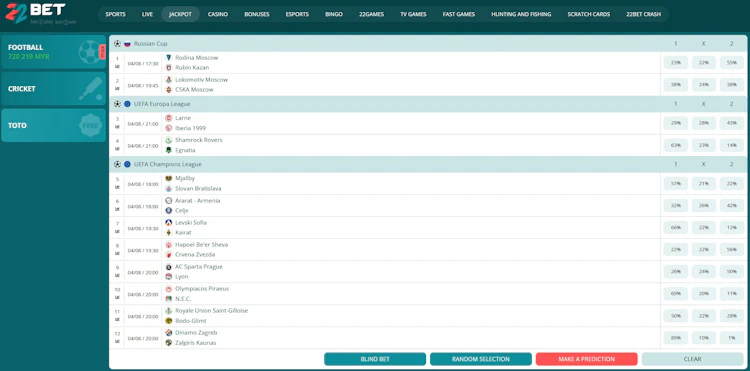Click Random Selection button
Screen dimensions: 750x371
[x=481, y=359]
